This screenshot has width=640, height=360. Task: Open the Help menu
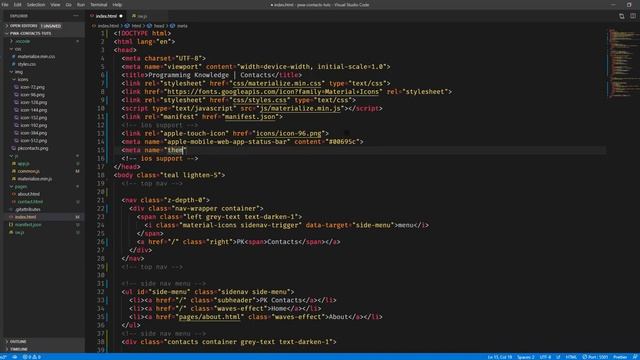117,5
